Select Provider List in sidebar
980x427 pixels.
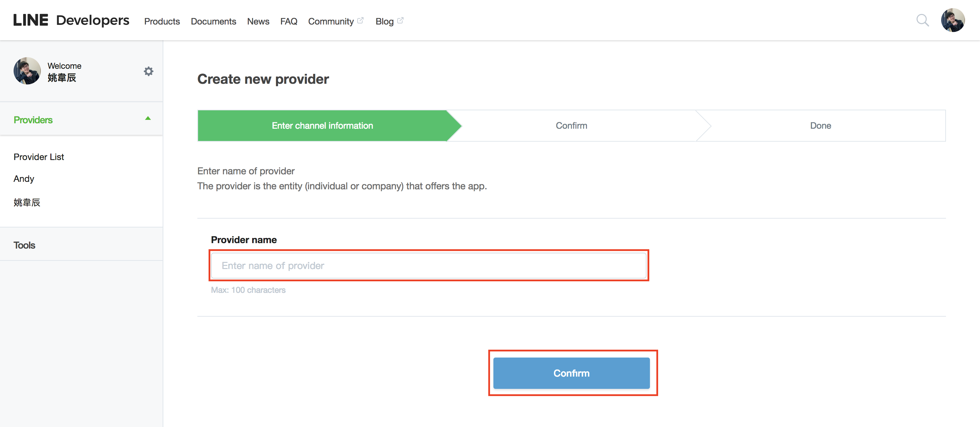click(x=39, y=157)
